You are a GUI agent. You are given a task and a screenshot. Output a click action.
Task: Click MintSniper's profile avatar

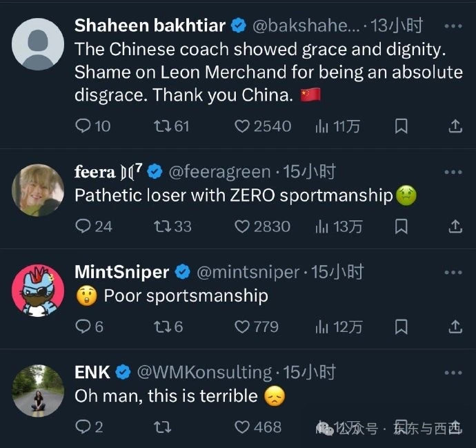point(39,290)
